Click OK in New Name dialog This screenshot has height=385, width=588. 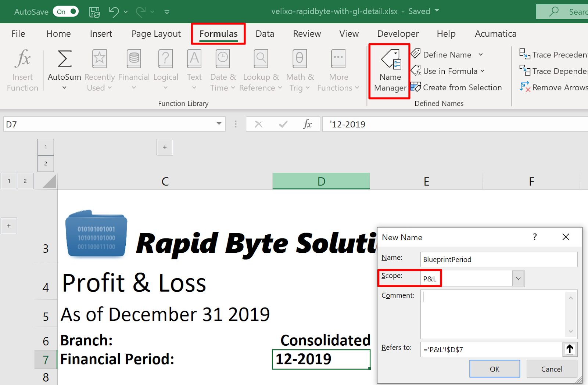495,369
